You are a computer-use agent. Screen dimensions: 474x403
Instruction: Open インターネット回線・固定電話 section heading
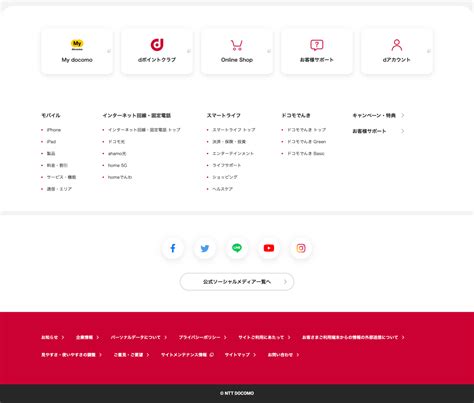click(x=137, y=115)
